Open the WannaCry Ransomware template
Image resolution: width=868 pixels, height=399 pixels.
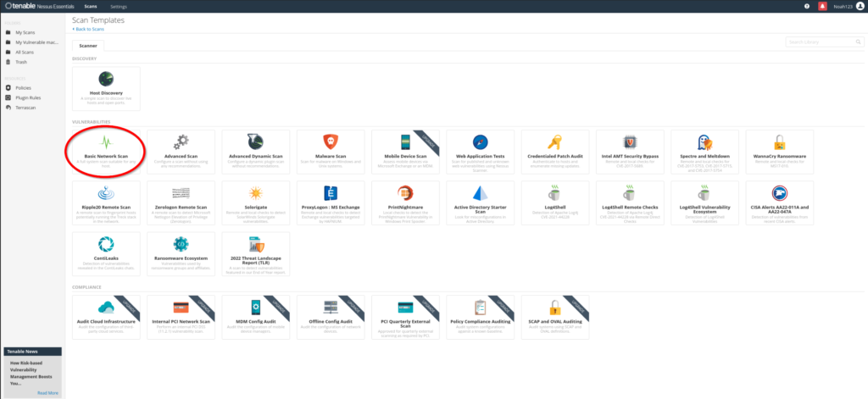coord(780,152)
